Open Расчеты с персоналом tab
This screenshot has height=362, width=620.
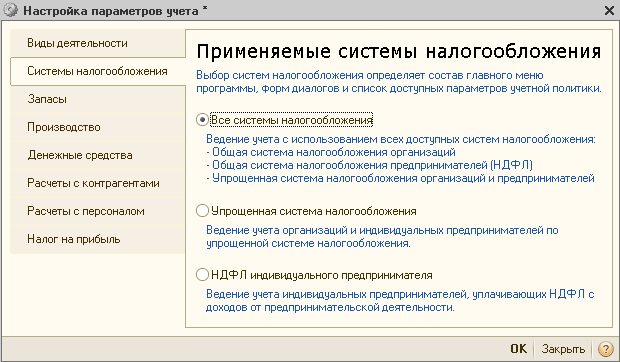(x=98, y=211)
